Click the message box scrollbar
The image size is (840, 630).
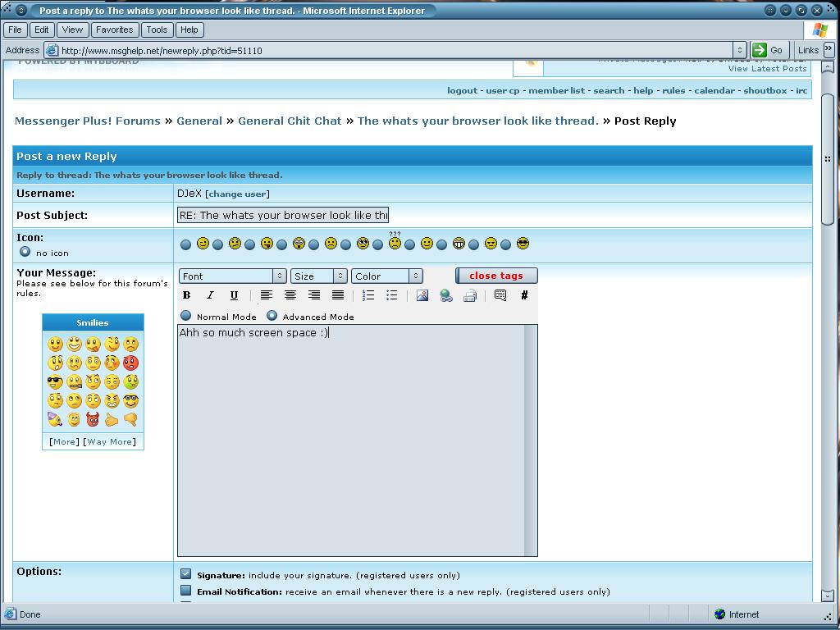click(531, 441)
